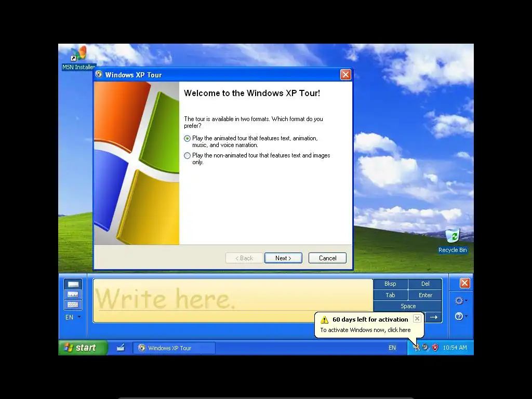The width and height of the screenshot is (532, 399).
Task: Select the Recycle Bin desktop icon
Action: 453,241
